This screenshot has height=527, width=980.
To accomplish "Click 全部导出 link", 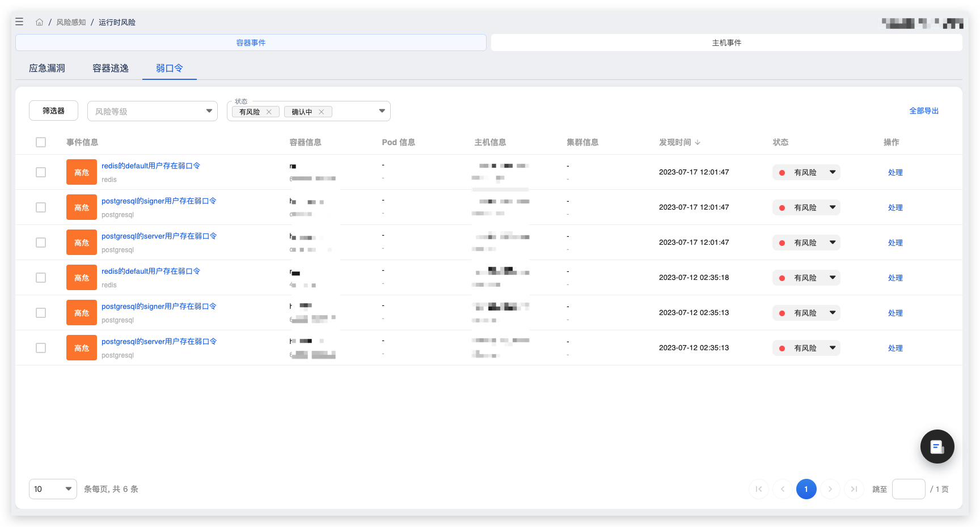I will (924, 111).
